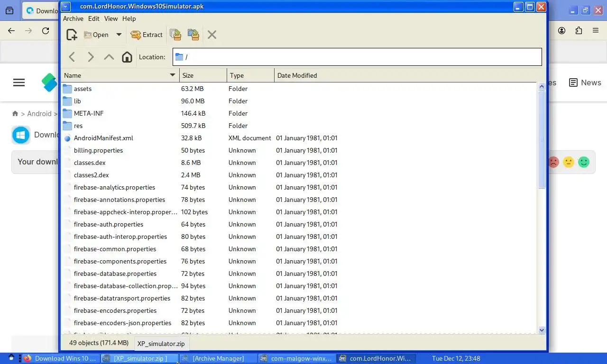Select firebase-auth.properties file
Viewport: 607px width, 364px height.
[109, 224]
